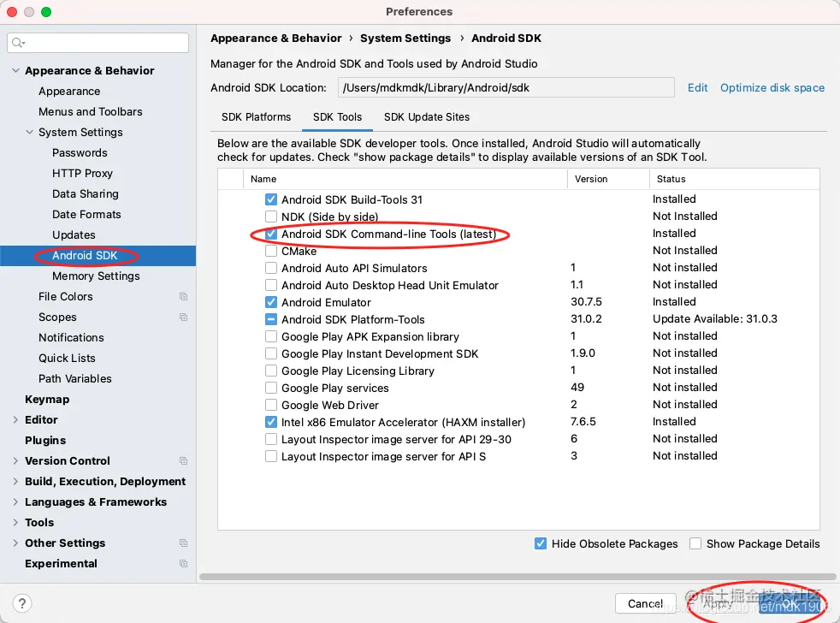Viewport: 840px width, 623px height.
Task: Click the Edit link for SDK location
Action: click(x=697, y=87)
